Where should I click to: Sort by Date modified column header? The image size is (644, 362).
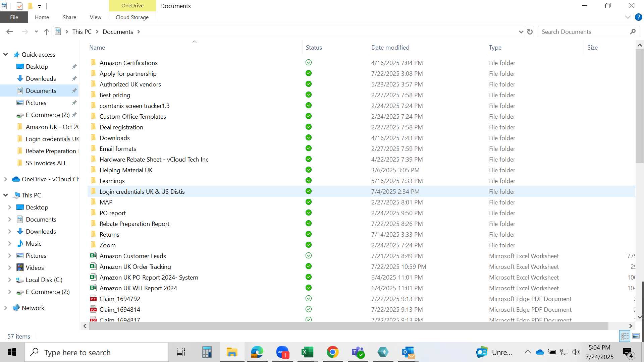[x=390, y=48]
